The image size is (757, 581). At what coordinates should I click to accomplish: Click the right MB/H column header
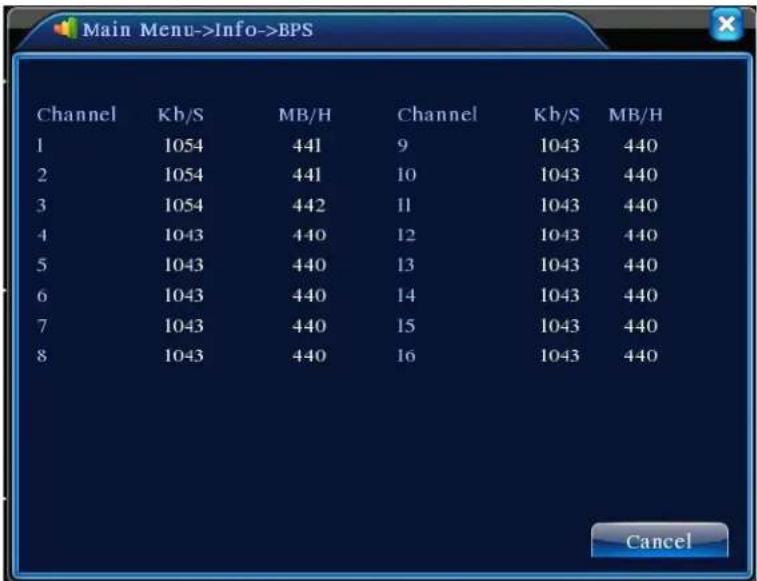point(636,115)
